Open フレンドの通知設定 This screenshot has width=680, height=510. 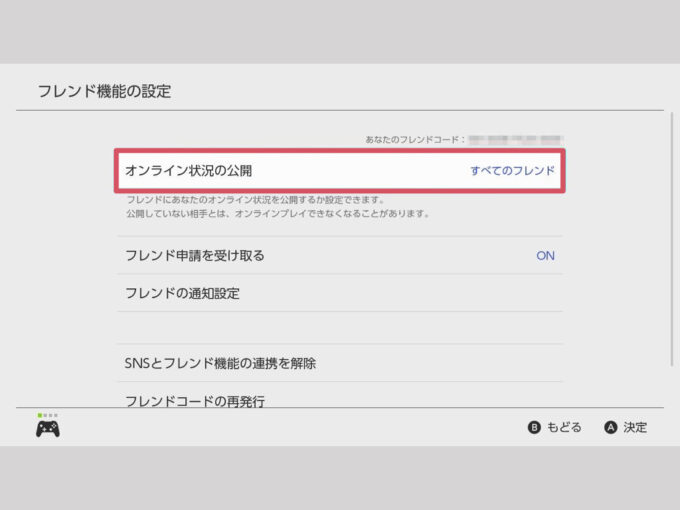pos(340,293)
